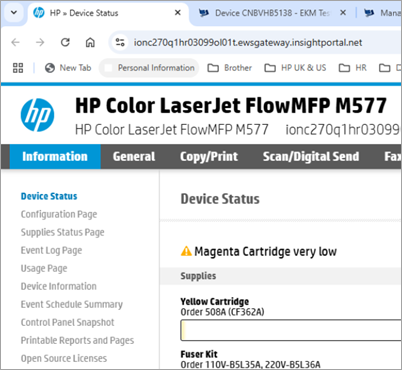The height and width of the screenshot is (370, 402).
Task: Open Event Log Page link
Action: [x=51, y=250]
